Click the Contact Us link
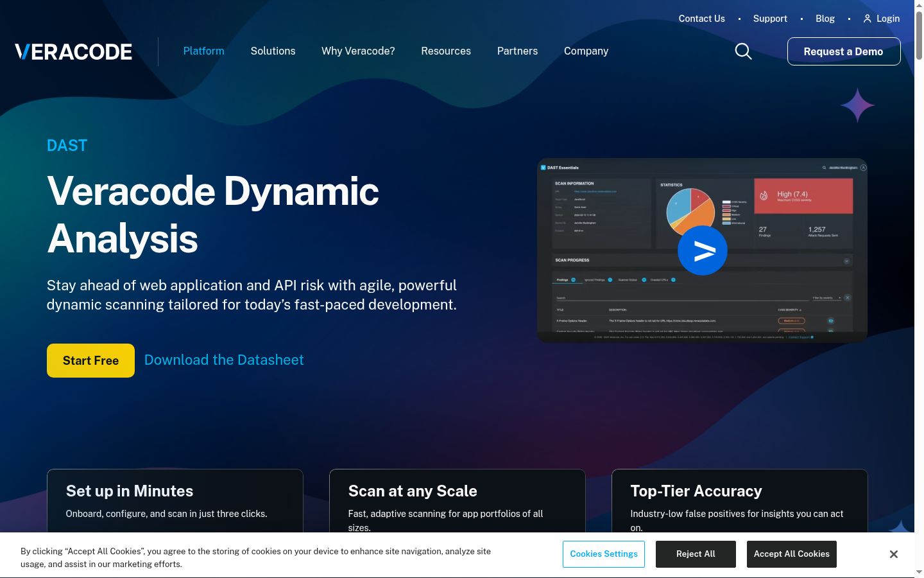This screenshot has width=924, height=578. pos(702,19)
